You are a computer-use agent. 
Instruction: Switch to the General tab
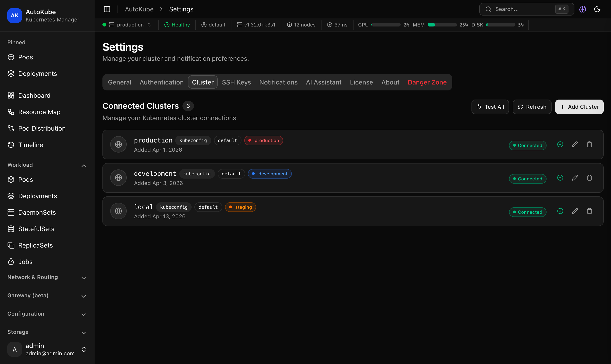(x=120, y=82)
